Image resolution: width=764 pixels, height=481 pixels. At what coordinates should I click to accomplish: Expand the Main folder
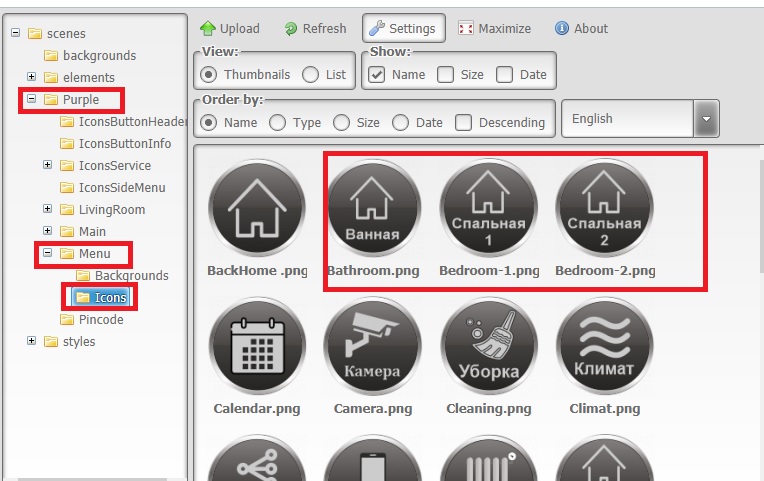point(48,231)
